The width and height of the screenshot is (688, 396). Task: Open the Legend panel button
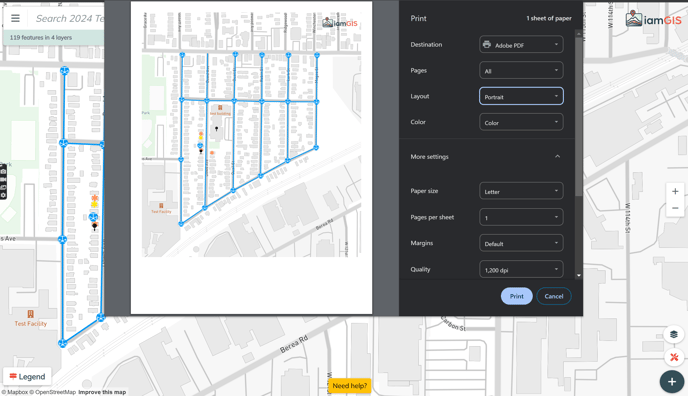tap(27, 377)
